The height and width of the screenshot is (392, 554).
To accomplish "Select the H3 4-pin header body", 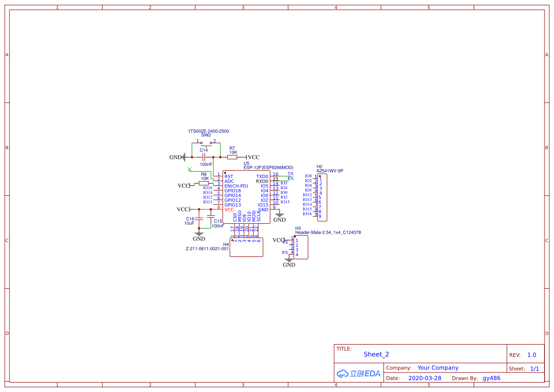I will point(300,247).
